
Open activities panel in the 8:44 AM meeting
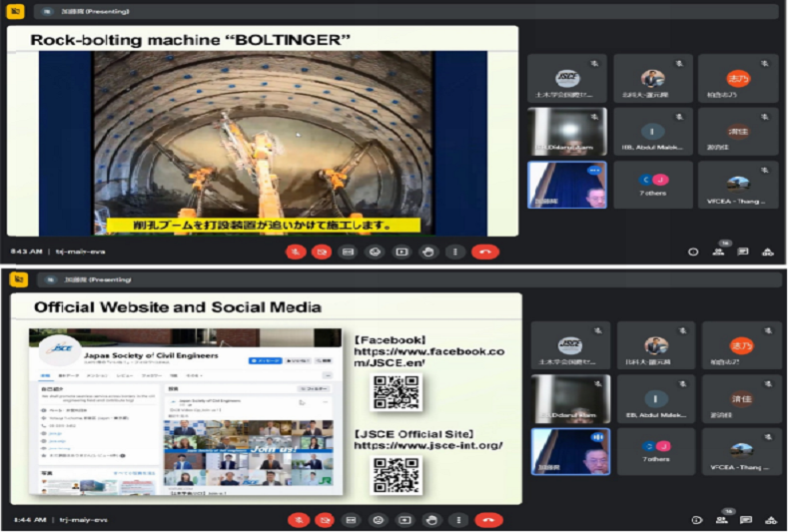tap(771, 520)
